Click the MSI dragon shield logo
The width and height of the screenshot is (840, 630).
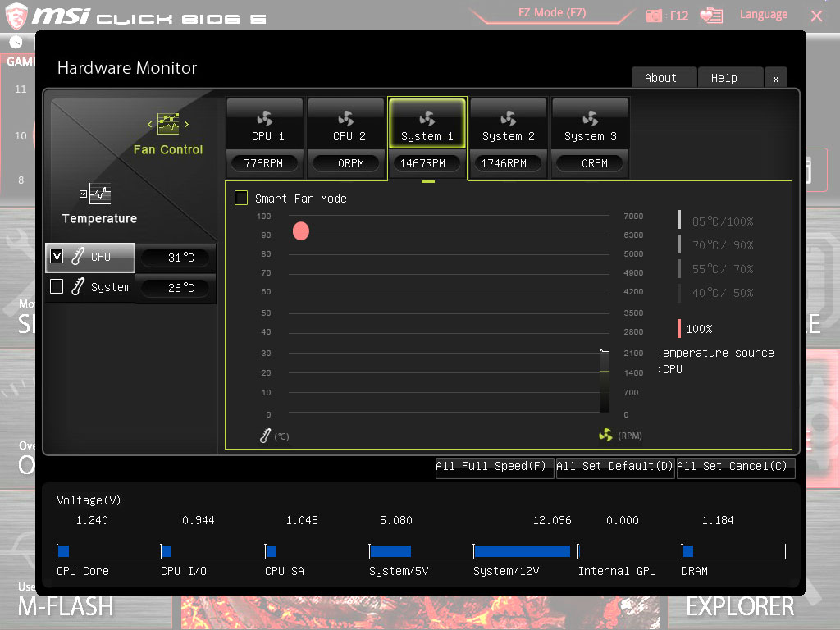click(x=16, y=16)
